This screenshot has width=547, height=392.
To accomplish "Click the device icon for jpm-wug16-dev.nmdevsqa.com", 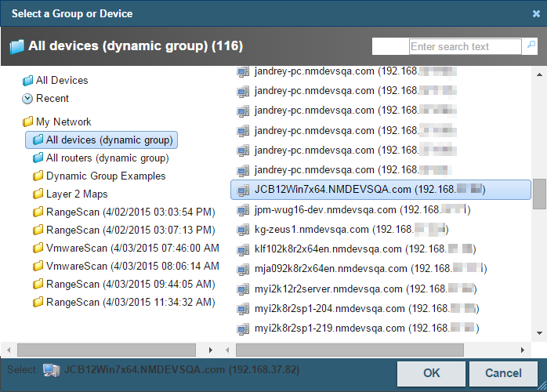I will pos(243,210).
